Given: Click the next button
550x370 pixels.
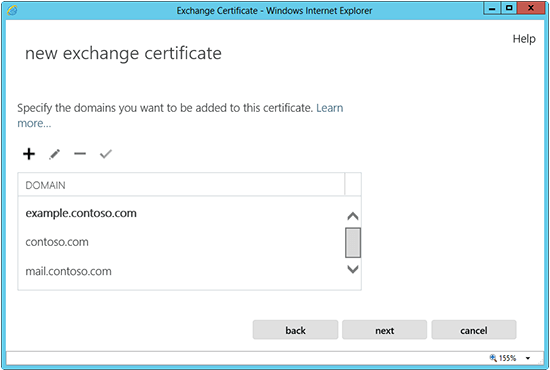Looking at the screenshot, I should tap(384, 330).
